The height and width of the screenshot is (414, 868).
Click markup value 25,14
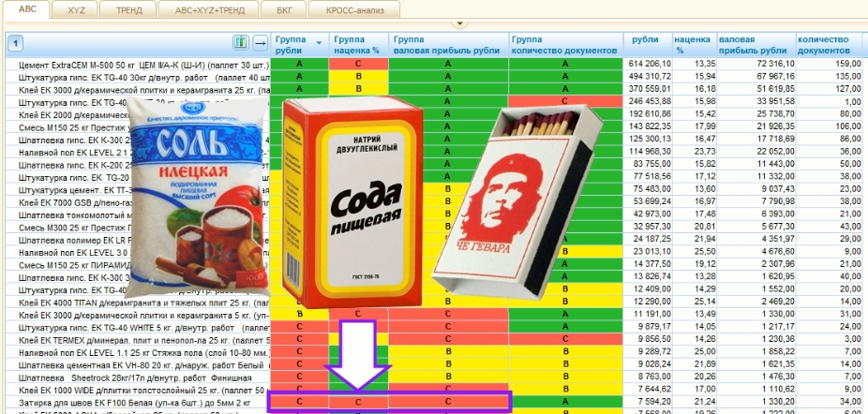click(x=707, y=302)
